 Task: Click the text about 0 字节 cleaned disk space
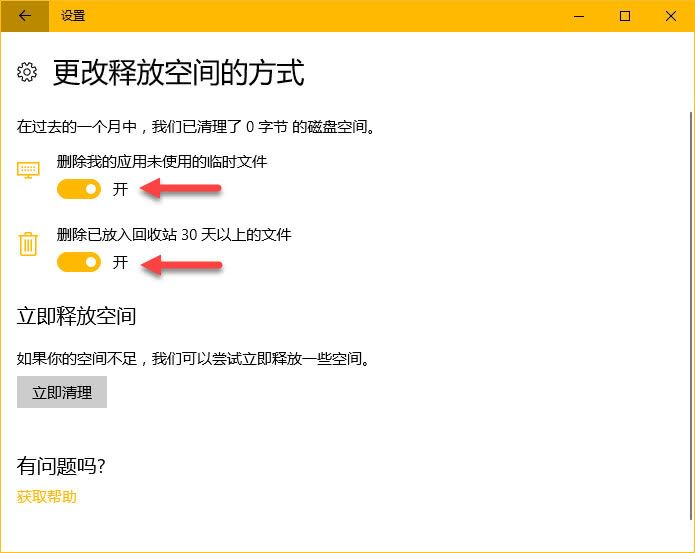[197, 127]
